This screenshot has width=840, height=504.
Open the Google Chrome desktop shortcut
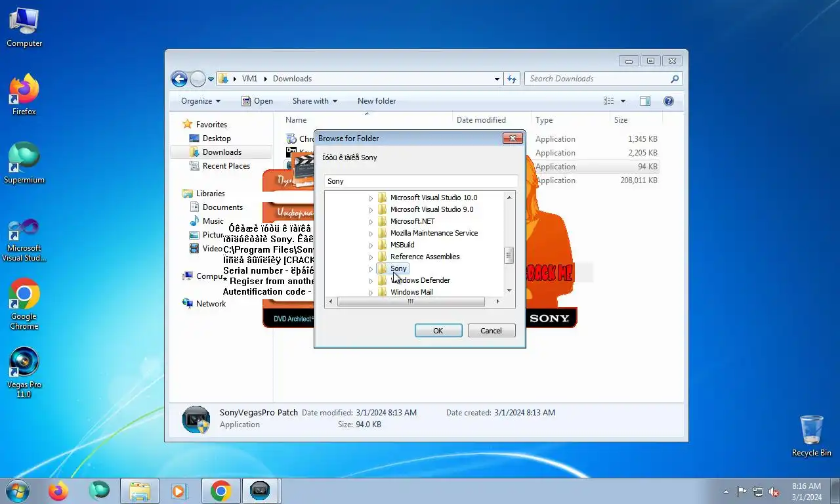(x=24, y=304)
